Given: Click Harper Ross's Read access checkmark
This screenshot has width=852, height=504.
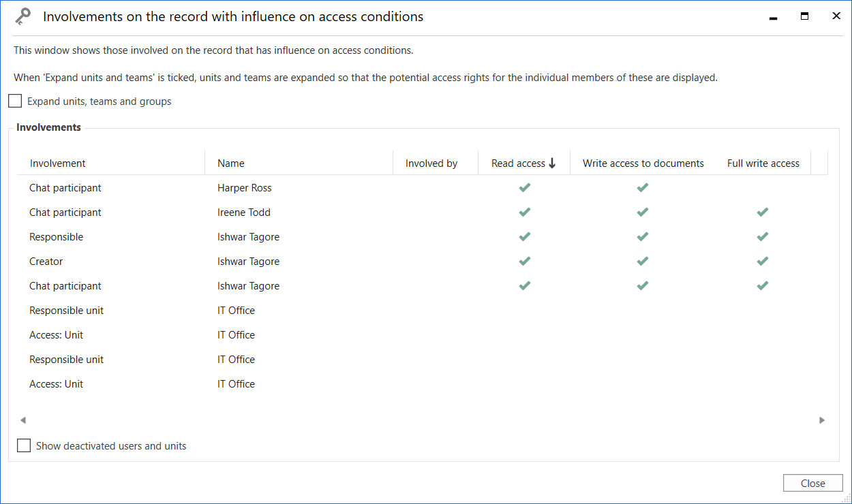Looking at the screenshot, I should pos(524,188).
